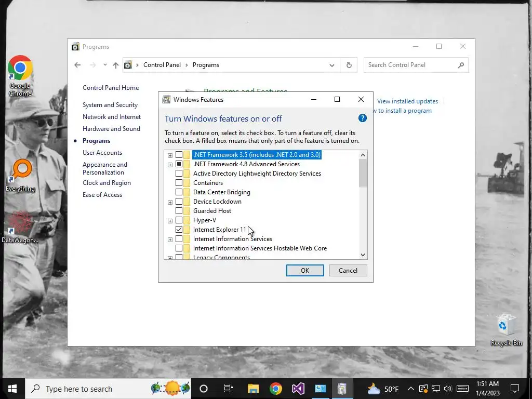The height and width of the screenshot is (399, 532).
Task: Enable Active Directory Lightweight Directory Services
Action: [179, 174]
